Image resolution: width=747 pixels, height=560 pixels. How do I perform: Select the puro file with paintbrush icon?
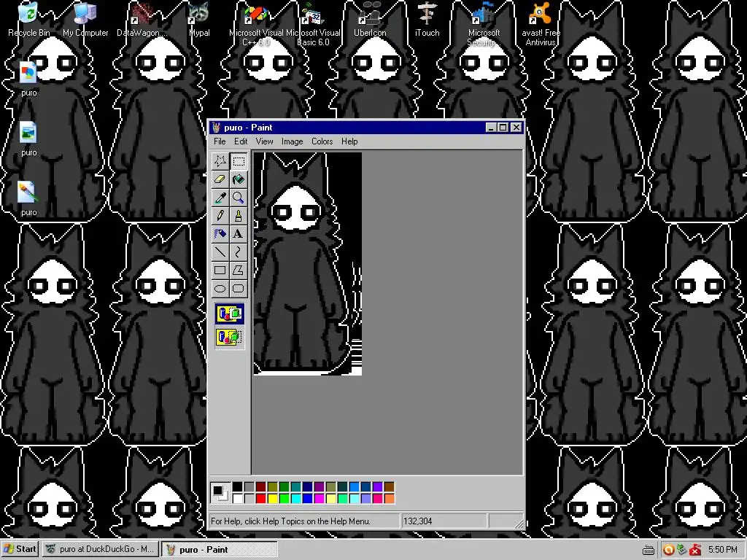[x=28, y=199]
